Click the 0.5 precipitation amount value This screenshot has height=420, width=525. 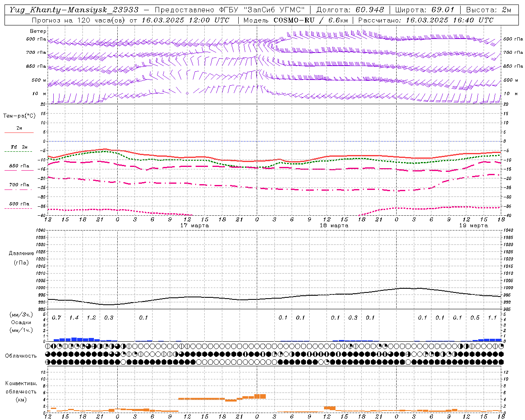click(475, 318)
